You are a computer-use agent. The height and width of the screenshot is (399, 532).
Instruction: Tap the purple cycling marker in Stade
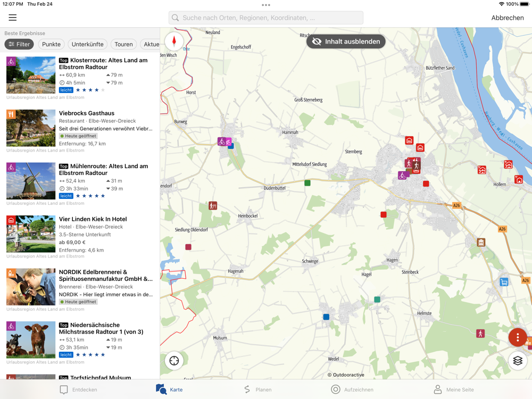[x=402, y=176]
